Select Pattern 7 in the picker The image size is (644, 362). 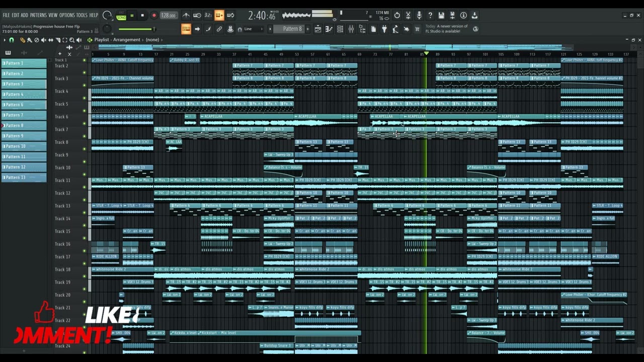pos(24,115)
